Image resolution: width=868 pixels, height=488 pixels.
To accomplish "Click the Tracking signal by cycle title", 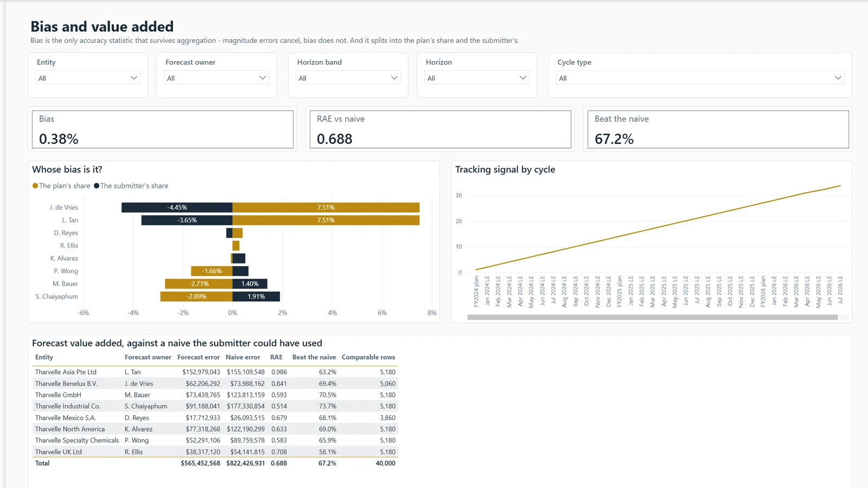I will (x=505, y=170).
